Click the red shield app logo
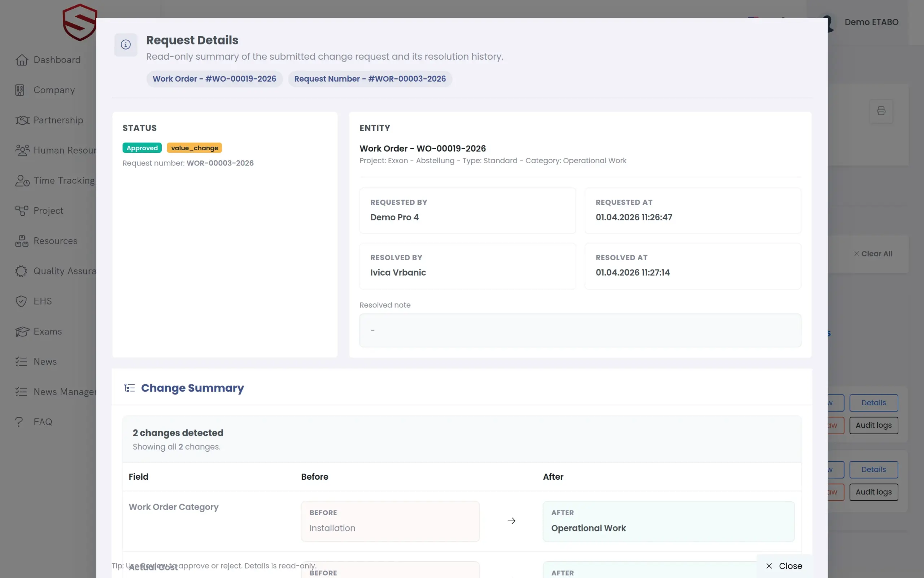Image resolution: width=924 pixels, height=578 pixels. pyautogui.click(x=79, y=22)
